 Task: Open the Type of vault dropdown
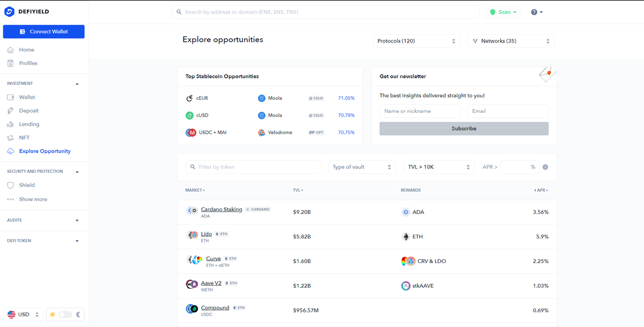click(362, 167)
